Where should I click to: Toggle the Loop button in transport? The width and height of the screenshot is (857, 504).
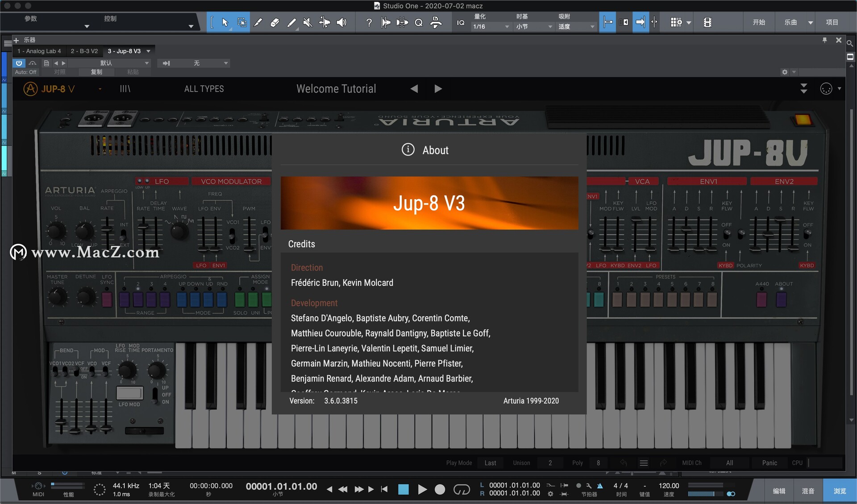point(462,489)
